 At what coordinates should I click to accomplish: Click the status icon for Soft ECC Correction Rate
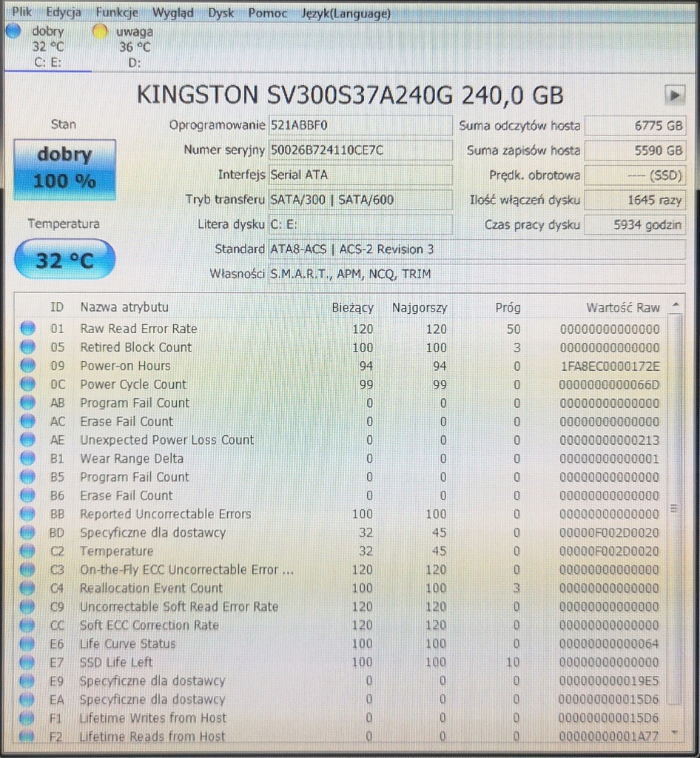[x=28, y=625]
